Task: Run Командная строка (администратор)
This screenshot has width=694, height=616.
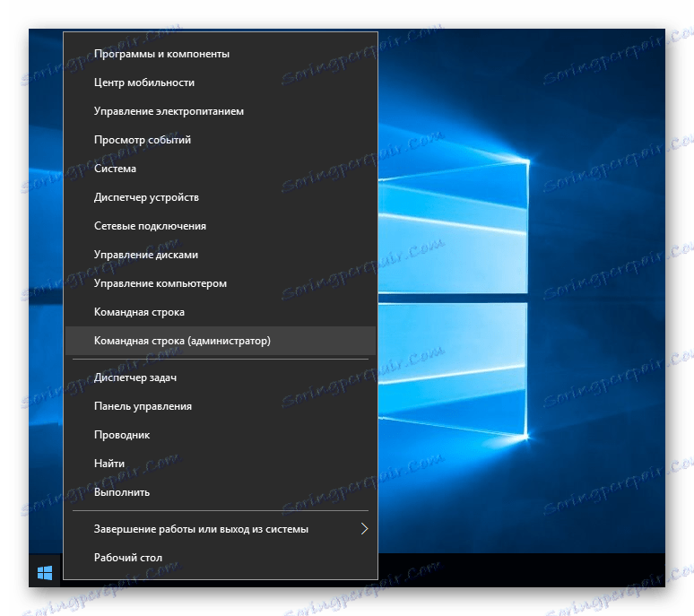Action: click(x=221, y=341)
